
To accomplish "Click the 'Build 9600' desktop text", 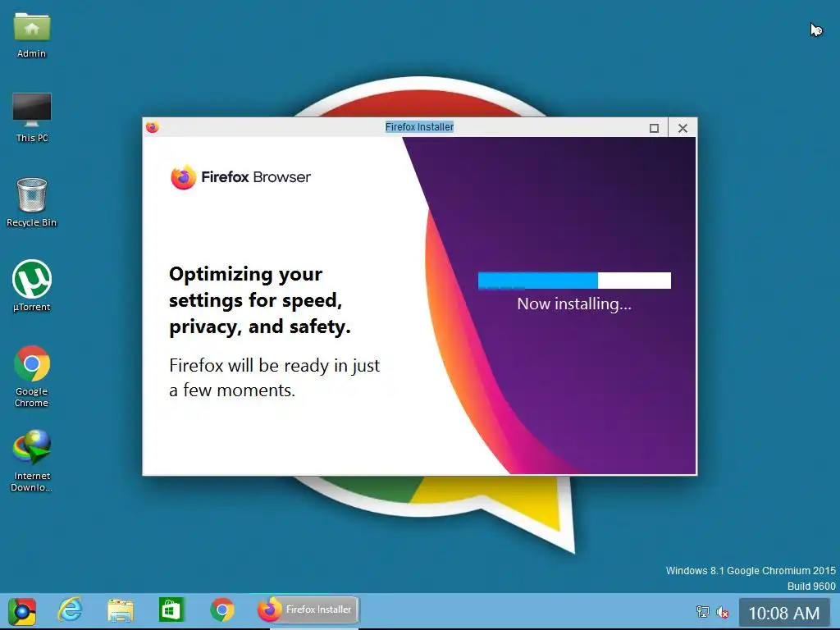I will pyautogui.click(x=811, y=586).
